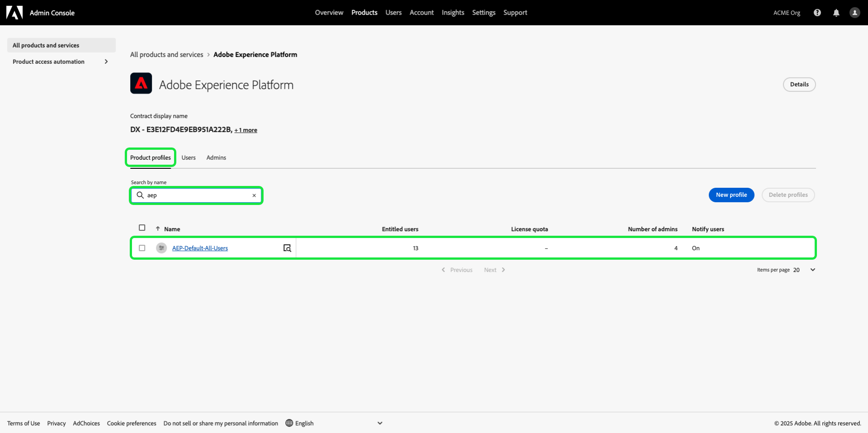Click the details preview icon for AEP-Default-All-Users
Image resolution: width=868 pixels, height=433 pixels.
[287, 248]
